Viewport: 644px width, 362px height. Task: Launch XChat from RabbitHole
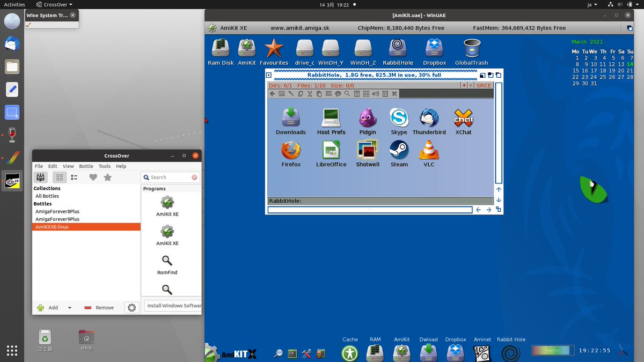463,122
